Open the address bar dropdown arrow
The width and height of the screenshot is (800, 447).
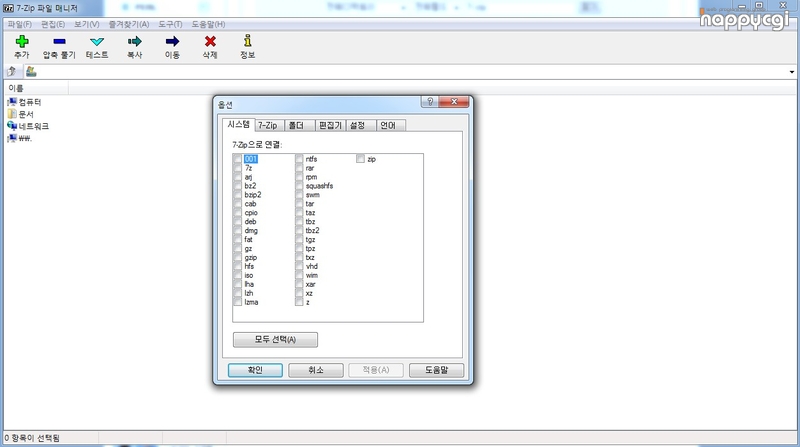point(792,72)
